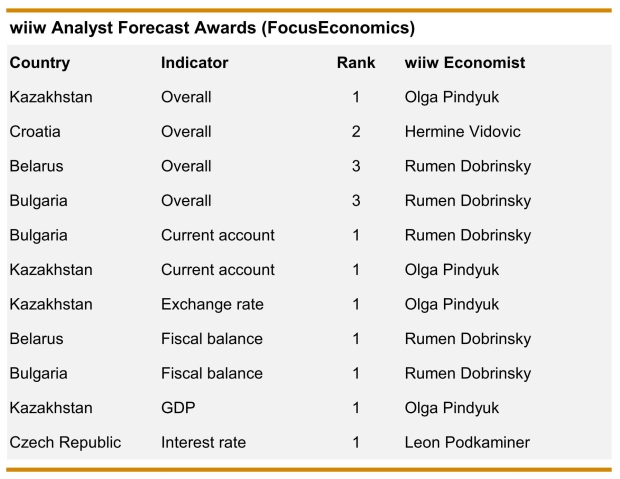Screen dimensions: 620x479
Task: Click the Czech Republic country cell
Action: (65, 442)
